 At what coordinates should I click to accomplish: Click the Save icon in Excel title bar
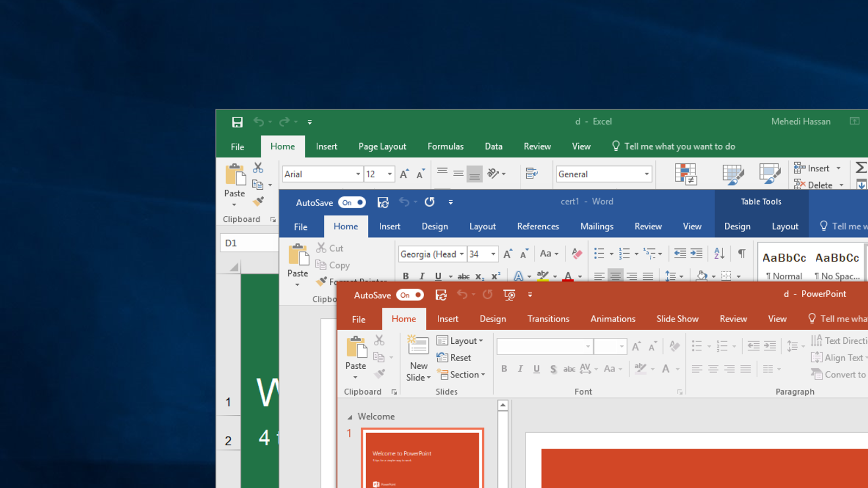[237, 122]
